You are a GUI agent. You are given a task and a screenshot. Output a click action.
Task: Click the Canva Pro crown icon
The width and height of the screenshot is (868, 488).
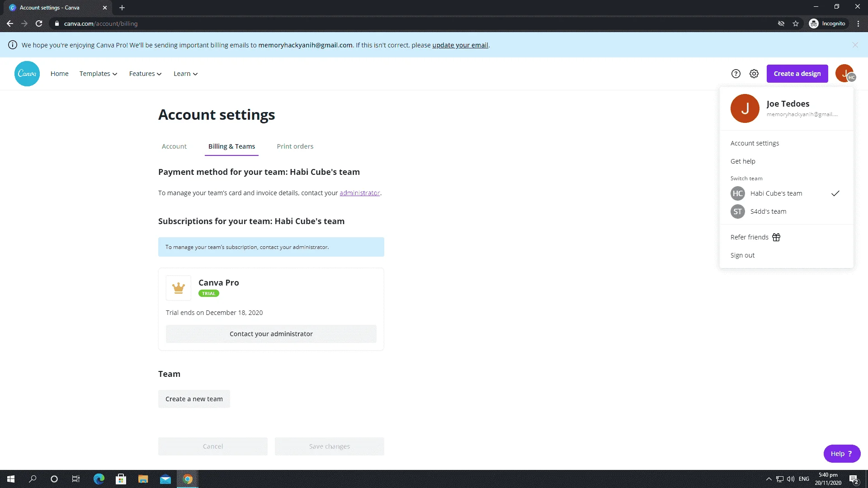click(x=179, y=288)
